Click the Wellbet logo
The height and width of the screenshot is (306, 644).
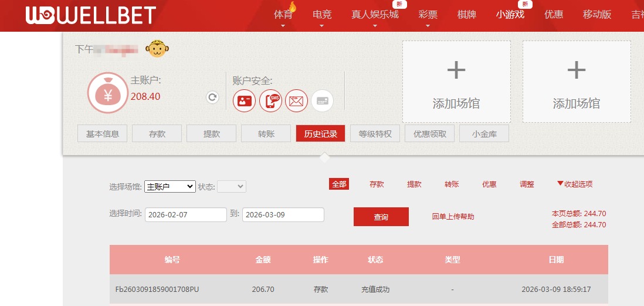(91, 15)
